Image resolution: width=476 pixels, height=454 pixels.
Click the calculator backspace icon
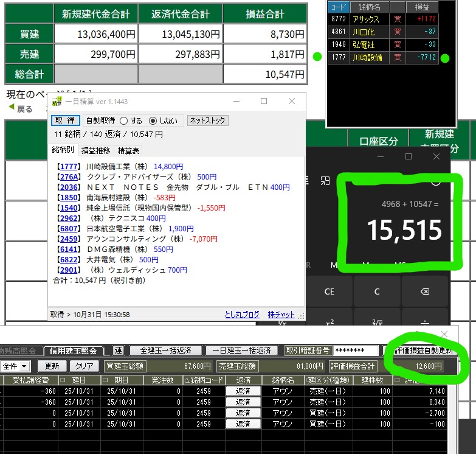tap(425, 292)
